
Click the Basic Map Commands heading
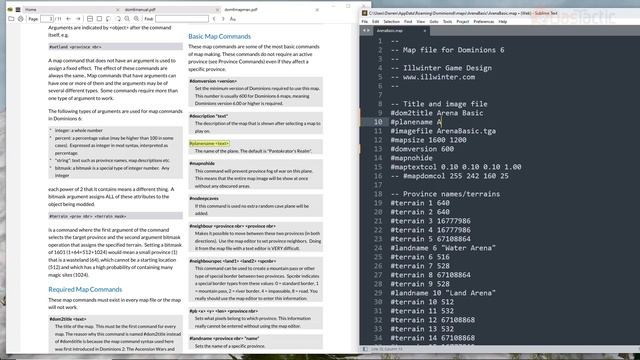pos(220,36)
